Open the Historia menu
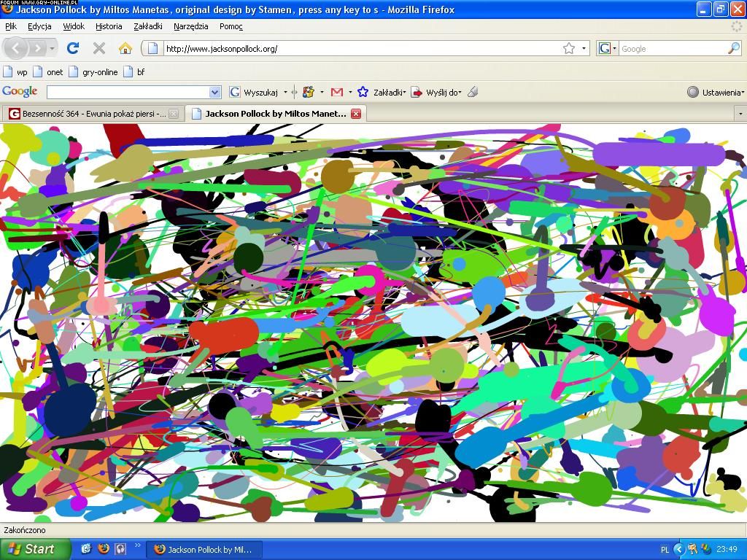Screen dimensions: 747x560 point(109,26)
